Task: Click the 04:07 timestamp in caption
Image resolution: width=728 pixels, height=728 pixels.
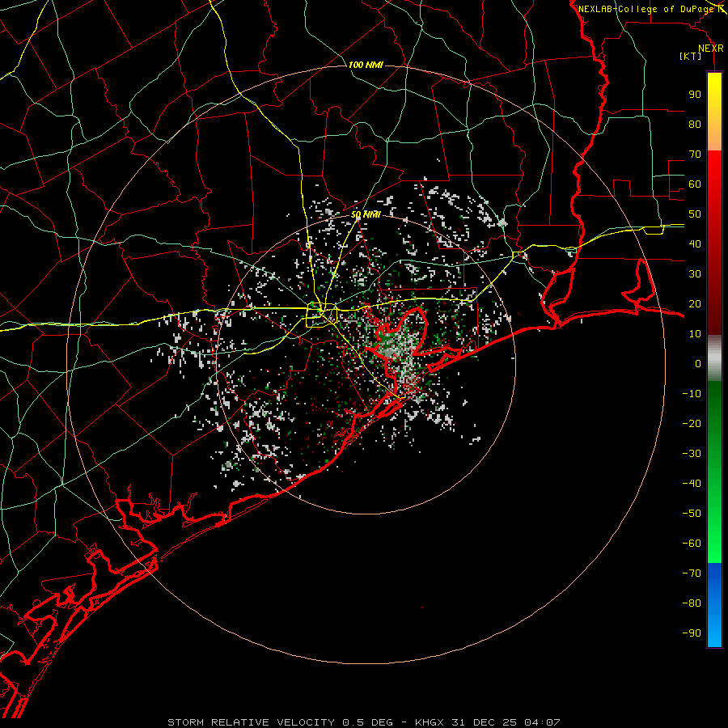Action: pos(542,722)
